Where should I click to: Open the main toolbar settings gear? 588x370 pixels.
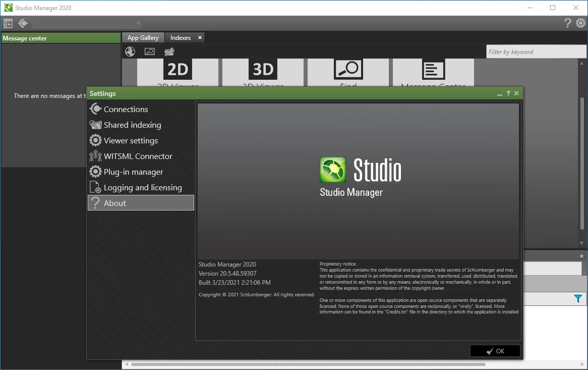(x=580, y=23)
